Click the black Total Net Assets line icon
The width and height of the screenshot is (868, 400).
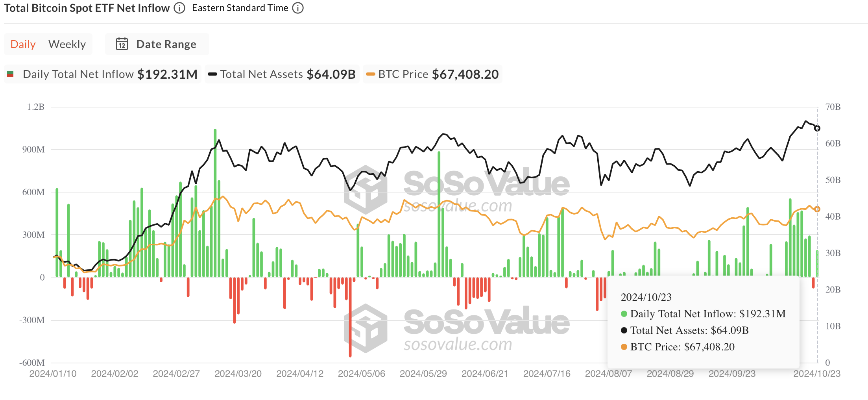213,74
